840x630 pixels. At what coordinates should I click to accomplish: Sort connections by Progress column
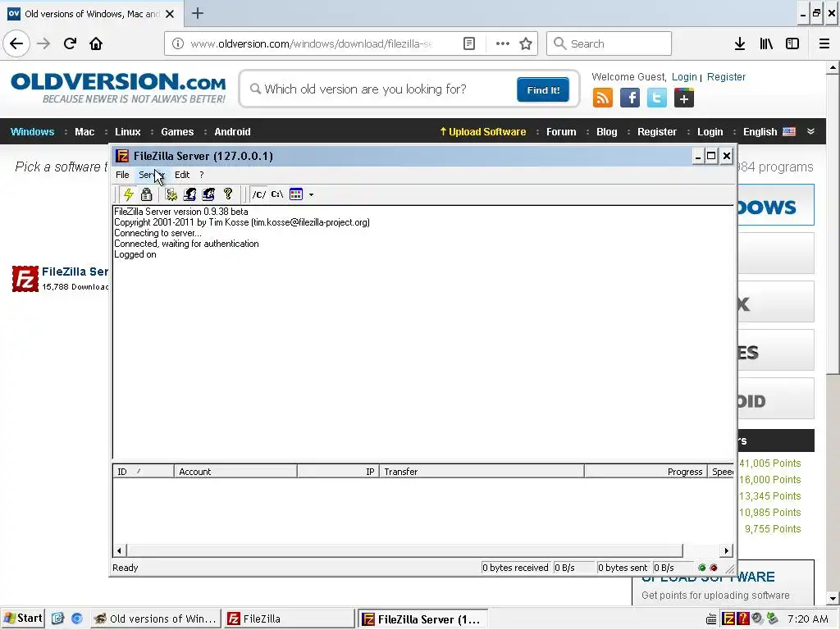[x=646, y=472]
